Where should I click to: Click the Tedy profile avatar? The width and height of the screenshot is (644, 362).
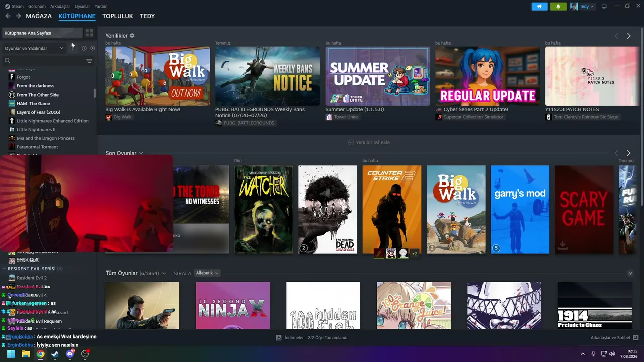tap(574, 6)
